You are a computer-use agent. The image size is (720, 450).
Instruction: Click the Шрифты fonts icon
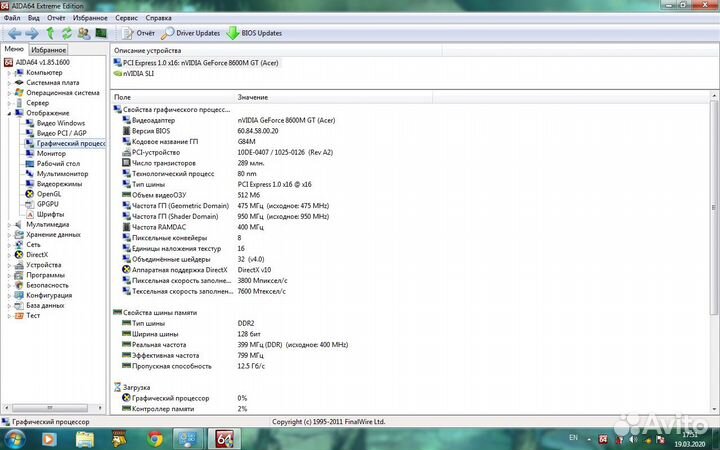coord(29,214)
